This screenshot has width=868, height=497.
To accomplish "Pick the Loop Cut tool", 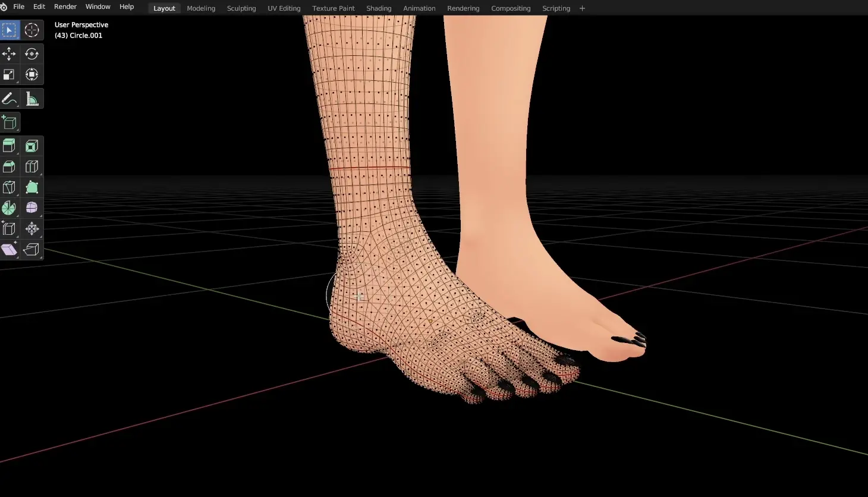I will point(32,167).
